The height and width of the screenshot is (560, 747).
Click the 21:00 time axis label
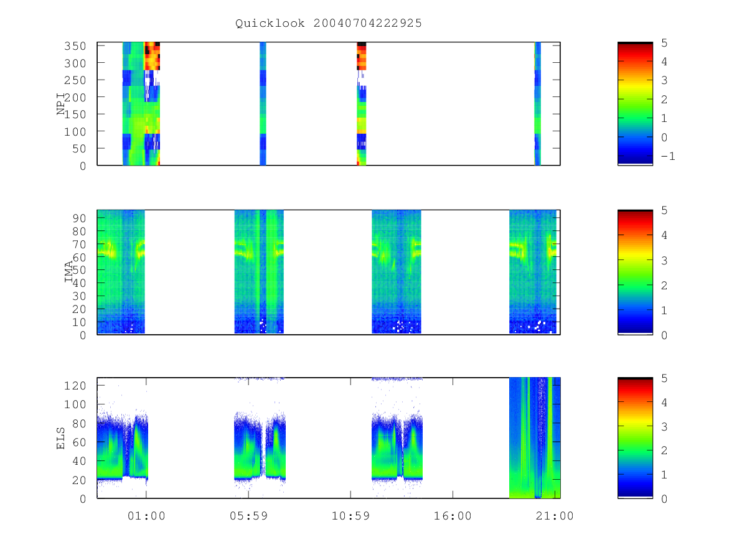tap(555, 516)
